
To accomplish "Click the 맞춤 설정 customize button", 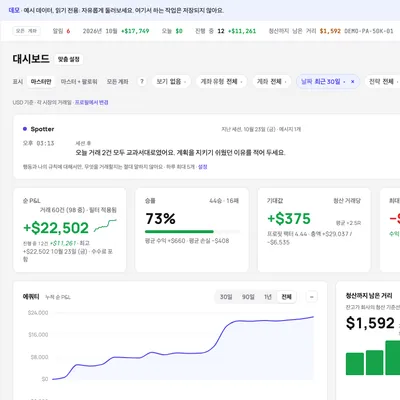I will point(69,59).
